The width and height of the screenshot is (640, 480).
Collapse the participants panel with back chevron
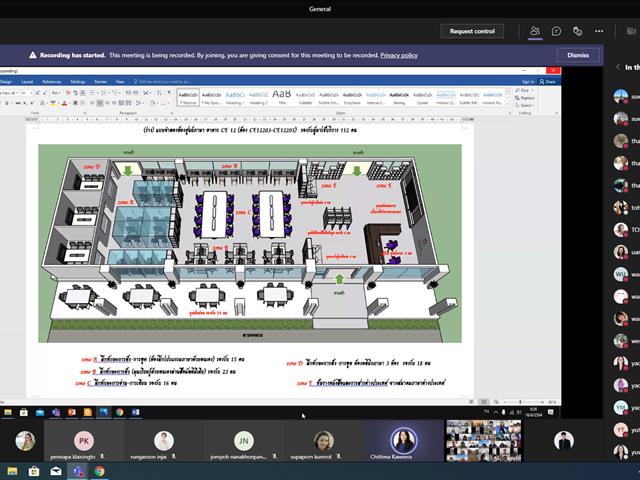pyautogui.click(x=618, y=67)
